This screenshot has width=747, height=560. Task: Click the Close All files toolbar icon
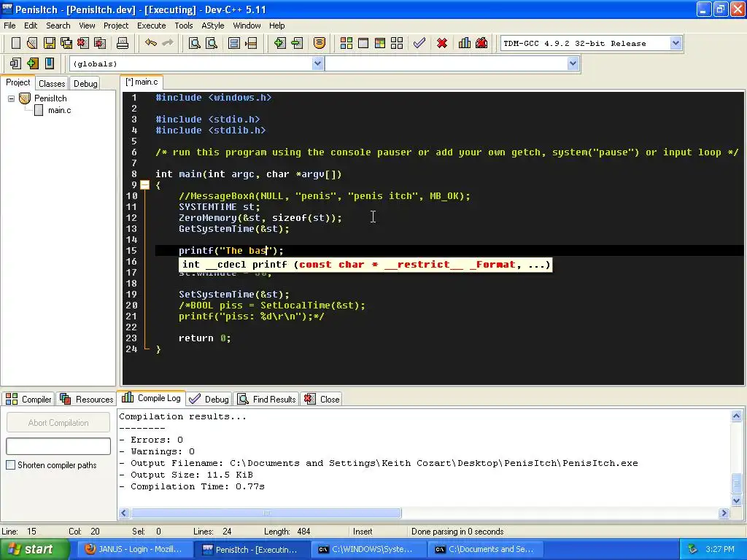pos(100,43)
